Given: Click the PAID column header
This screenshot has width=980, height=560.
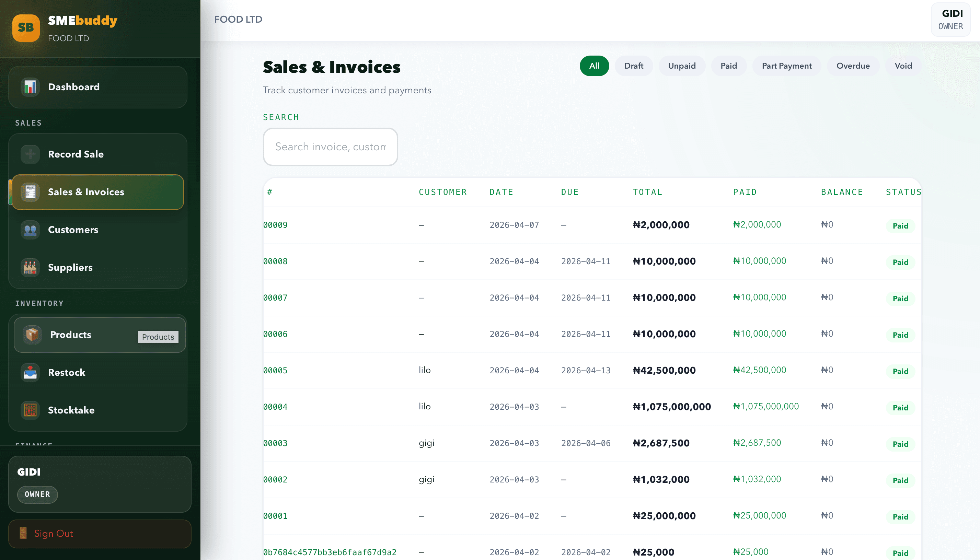Looking at the screenshot, I should [745, 192].
